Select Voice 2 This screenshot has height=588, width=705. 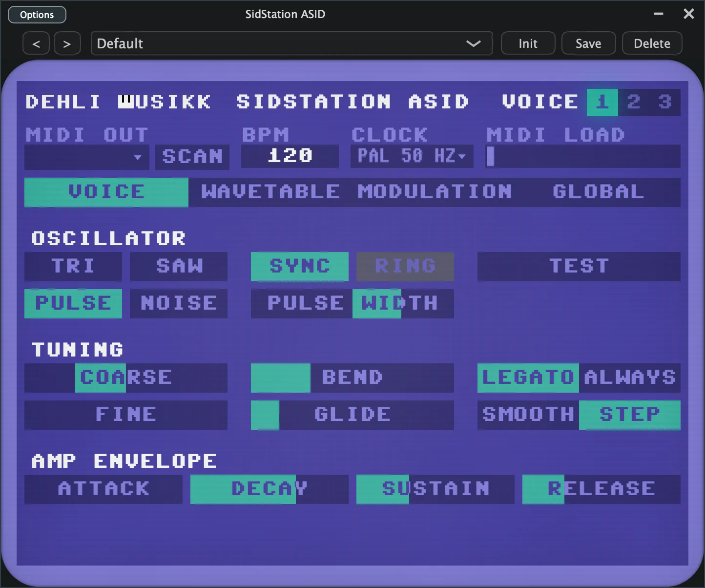[x=634, y=102]
